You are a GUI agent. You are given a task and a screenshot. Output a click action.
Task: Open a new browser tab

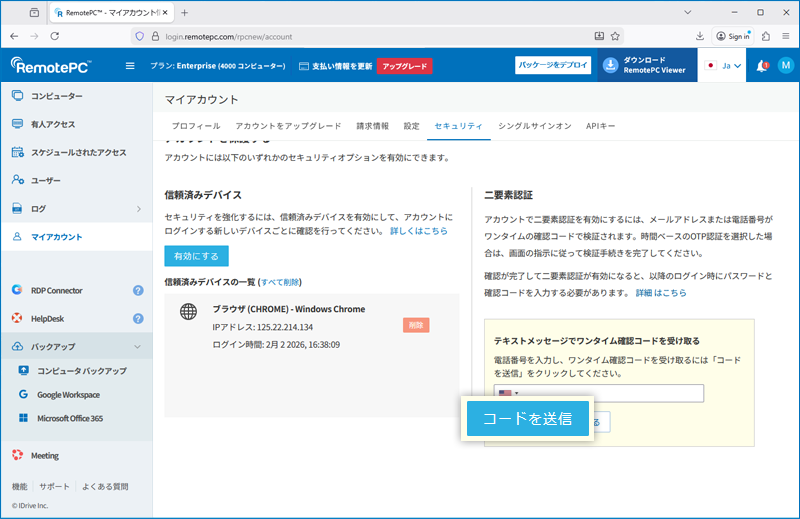185,13
